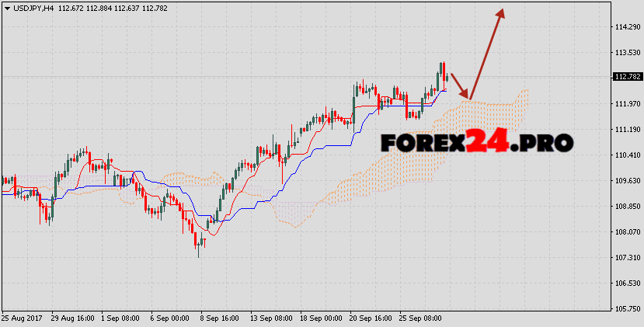This screenshot has width=644, height=327.
Task: Click the FOREX24.PRO watermark logo
Action: [x=477, y=142]
